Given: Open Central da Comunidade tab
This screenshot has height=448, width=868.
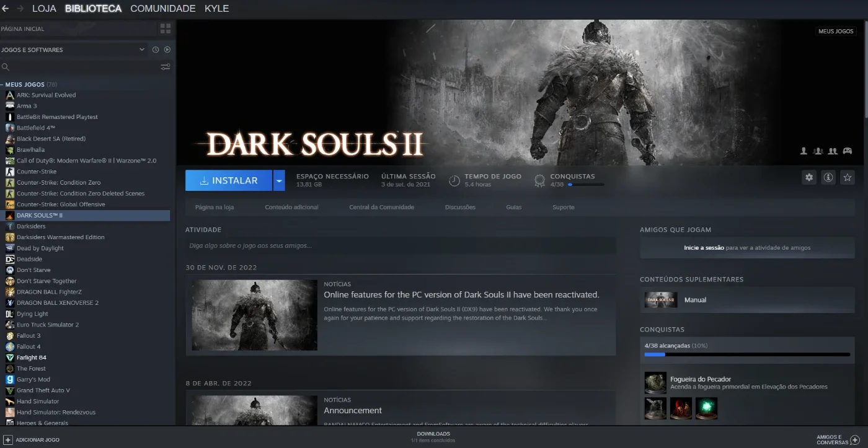Looking at the screenshot, I should [381, 207].
